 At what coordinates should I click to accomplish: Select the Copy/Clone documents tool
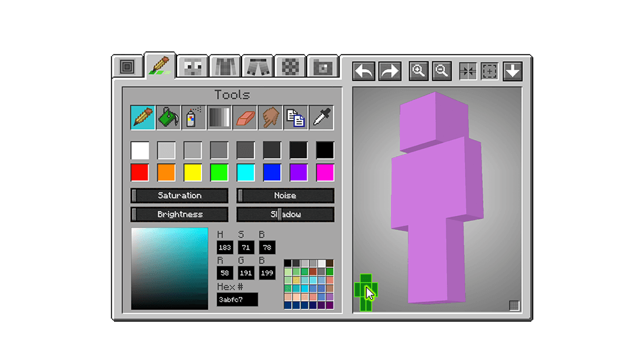pos(296,117)
